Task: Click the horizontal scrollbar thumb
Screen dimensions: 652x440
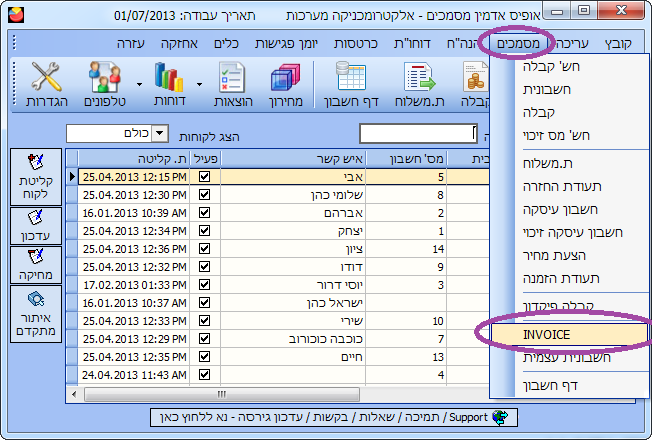Action: pos(222,394)
